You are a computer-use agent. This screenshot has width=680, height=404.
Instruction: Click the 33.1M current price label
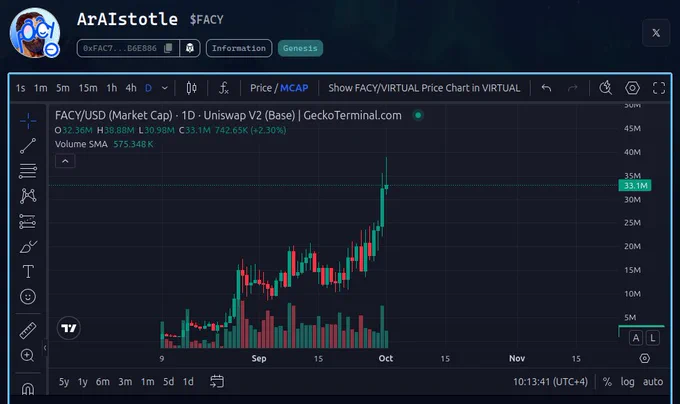click(x=635, y=186)
